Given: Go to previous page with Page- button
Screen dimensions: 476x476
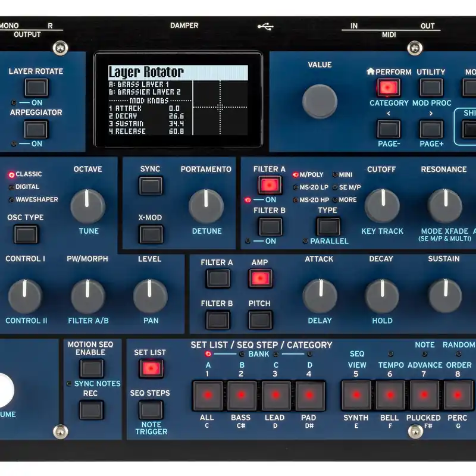Looking at the screenshot, I should (389, 129).
